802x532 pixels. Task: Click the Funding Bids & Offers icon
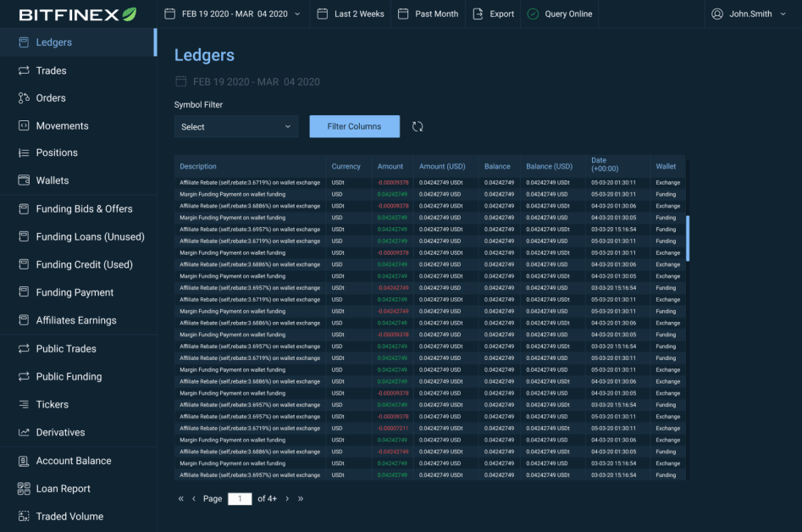coord(24,208)
